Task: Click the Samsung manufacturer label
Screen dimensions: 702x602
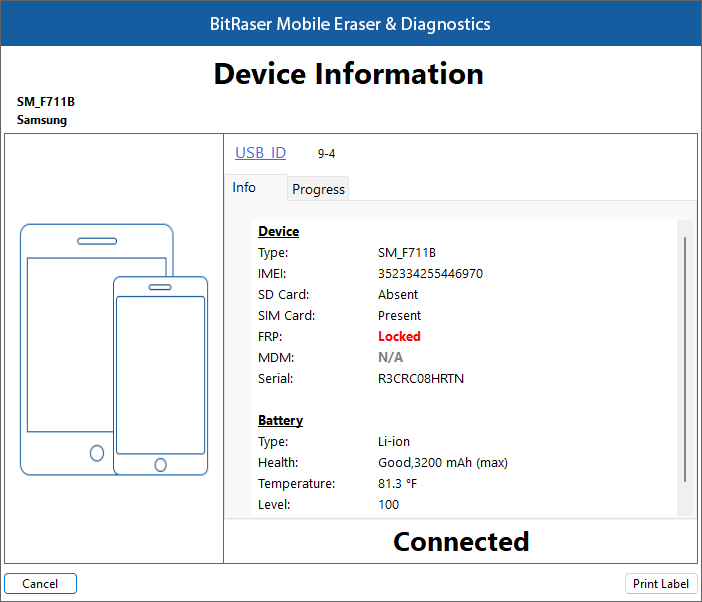Action: (42, 120)
